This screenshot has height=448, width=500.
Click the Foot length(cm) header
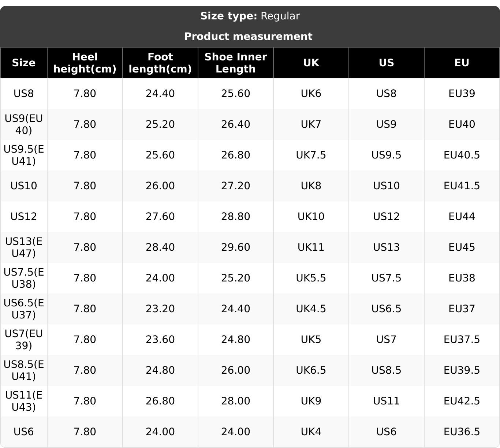click(x=160, y=63)
